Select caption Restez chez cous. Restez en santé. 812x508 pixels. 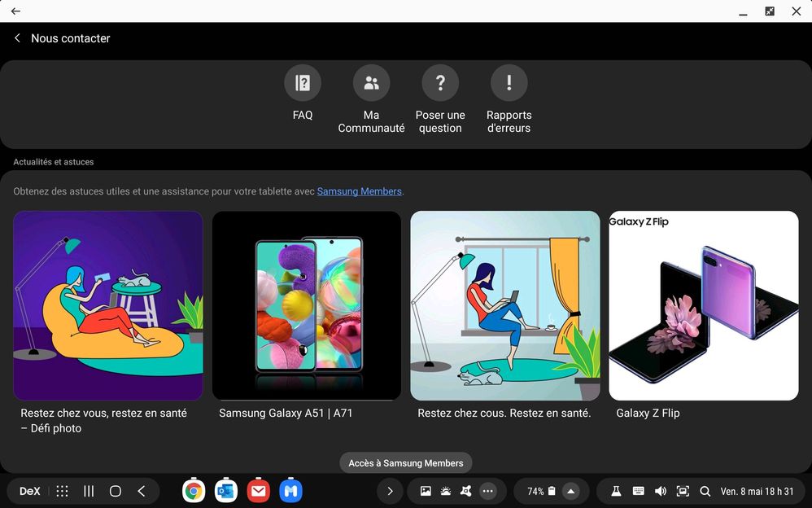[504, 413]
